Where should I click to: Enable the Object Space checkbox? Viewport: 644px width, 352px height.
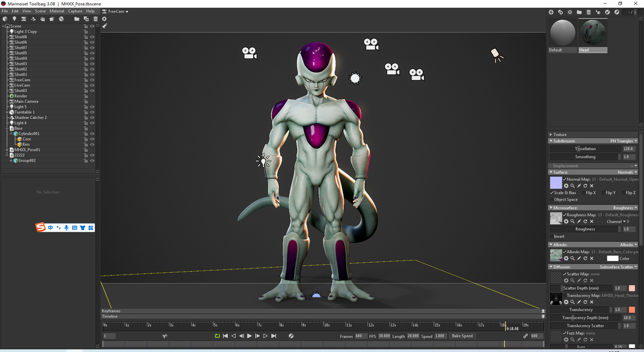point(551,200)
